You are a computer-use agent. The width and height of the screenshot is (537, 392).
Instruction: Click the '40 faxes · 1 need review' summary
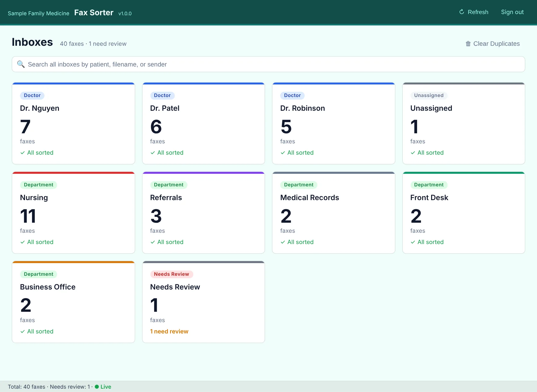click(93, 44)
